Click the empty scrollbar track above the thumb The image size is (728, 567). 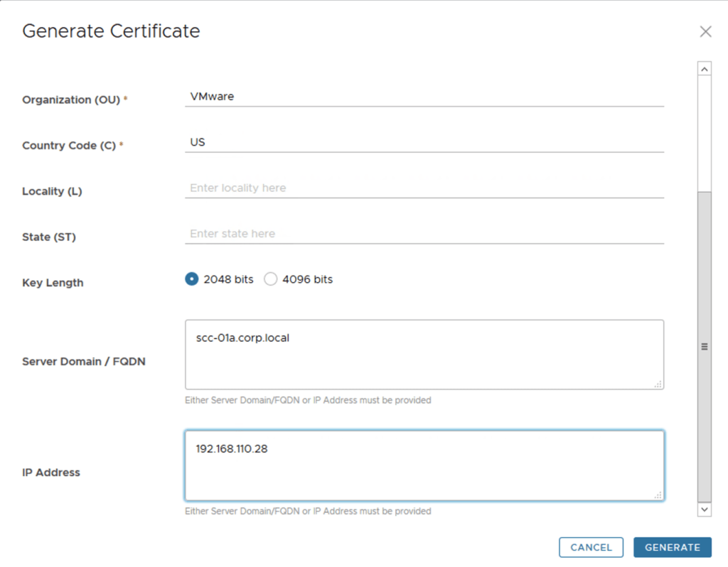pyautogui.click(x=705, y=131)
